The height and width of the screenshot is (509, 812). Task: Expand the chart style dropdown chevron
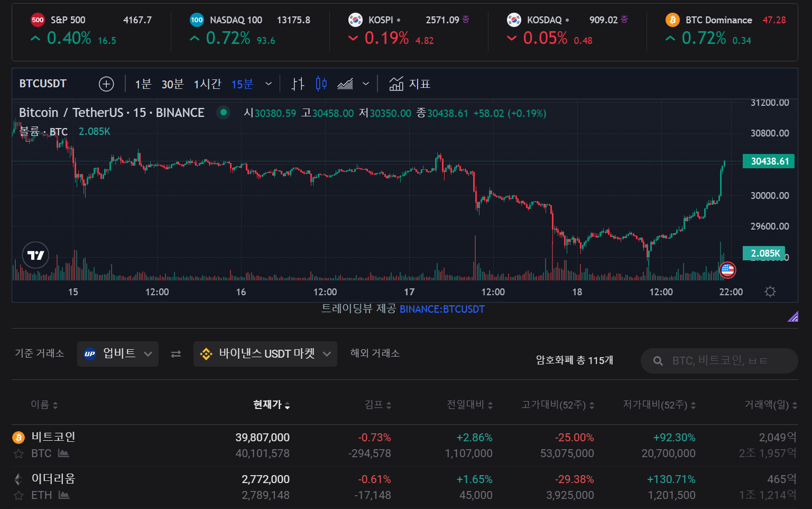(366, 84)
